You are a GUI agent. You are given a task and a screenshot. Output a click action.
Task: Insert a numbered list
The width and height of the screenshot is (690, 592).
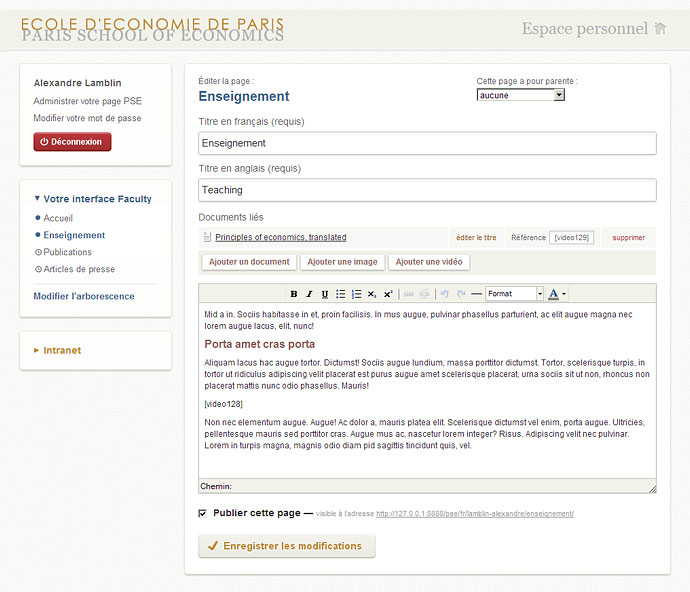(356, 294)
